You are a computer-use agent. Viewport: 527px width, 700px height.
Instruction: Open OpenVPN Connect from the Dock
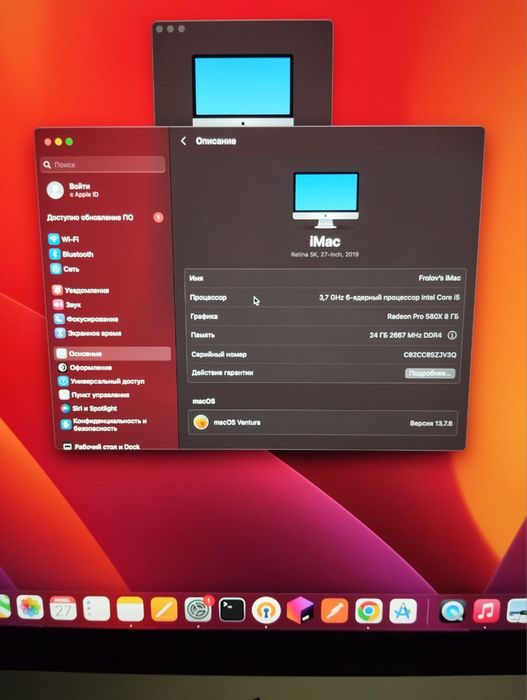[266, 610]
